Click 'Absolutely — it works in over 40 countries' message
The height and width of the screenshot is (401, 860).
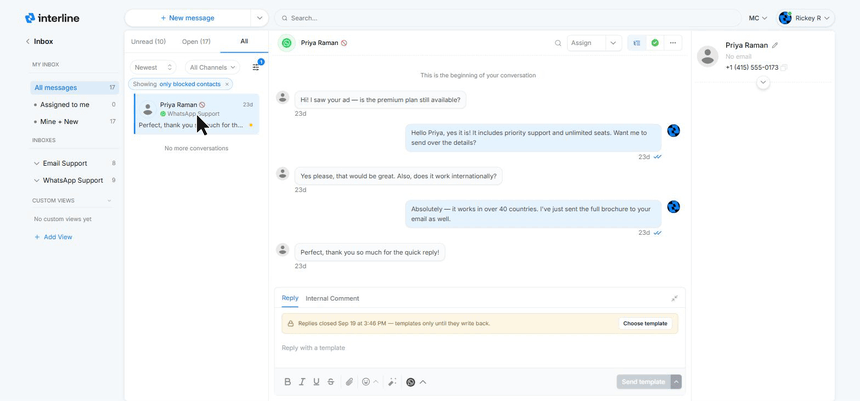point(533,214)
